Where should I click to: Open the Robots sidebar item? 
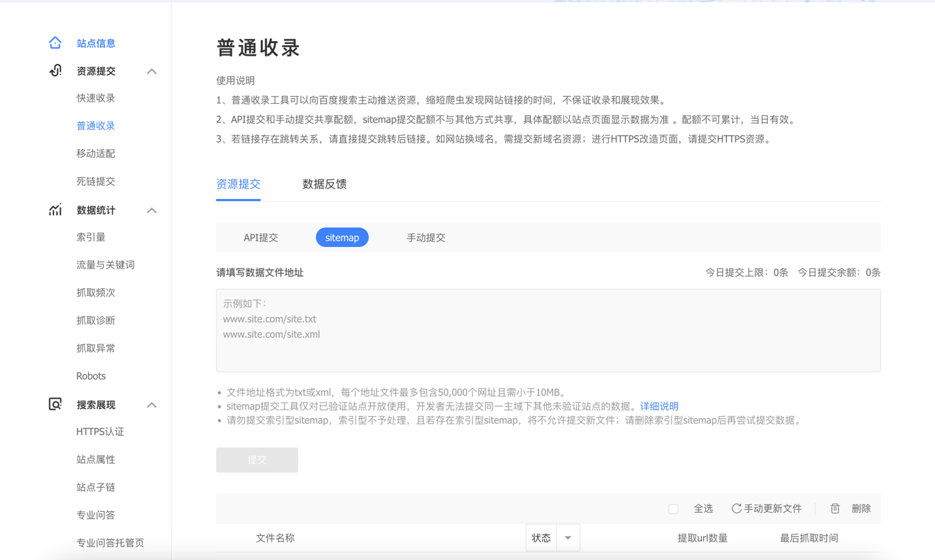tap(91, 376)
